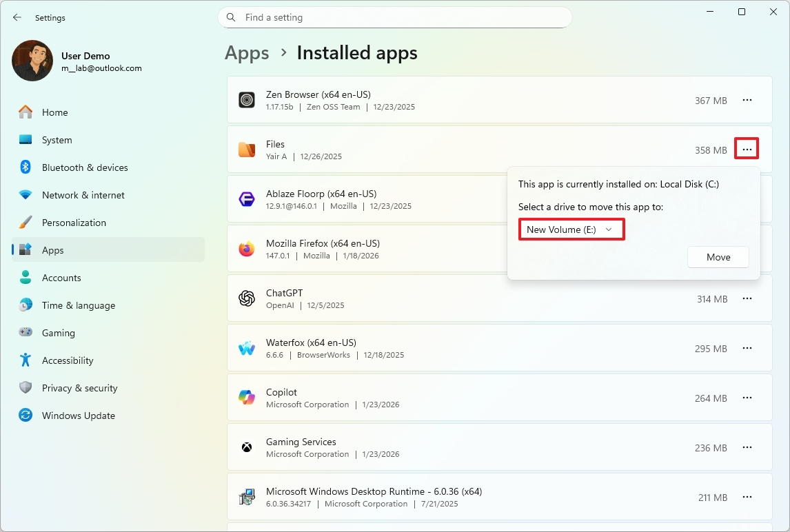The image size is (790, 532).
Task: Select Network & internet in sidebar
Action: click(x=83, y=195)
